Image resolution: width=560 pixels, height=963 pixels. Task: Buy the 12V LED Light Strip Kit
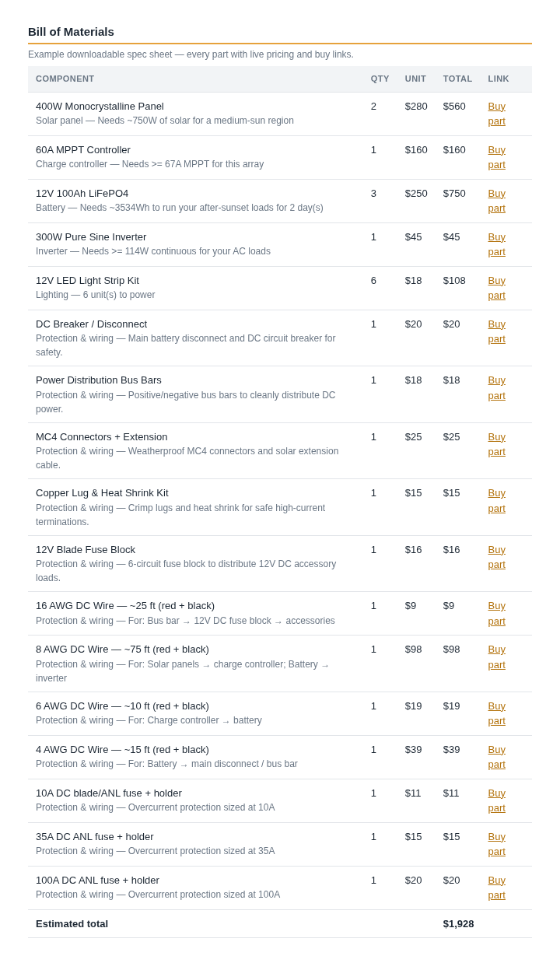pyautogui.click(x=497, y=288)
